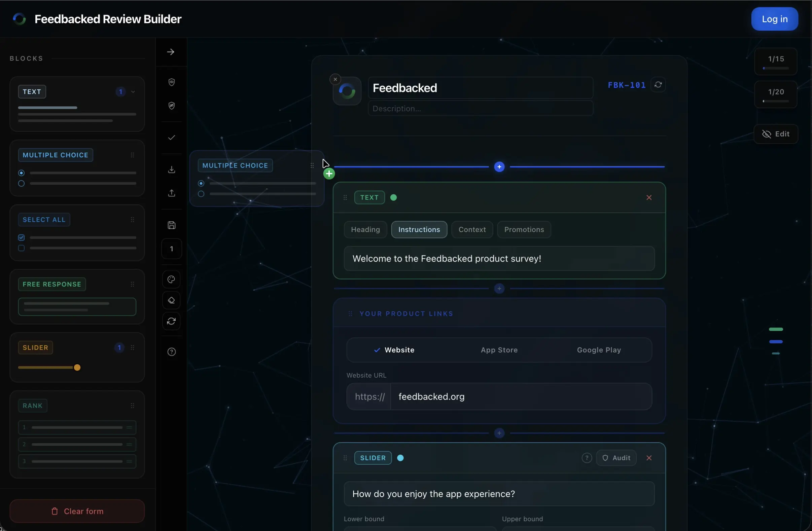This screenshot has height=531, width=812.
Task: Open the color palette theme icon
Action: point(171,279)
